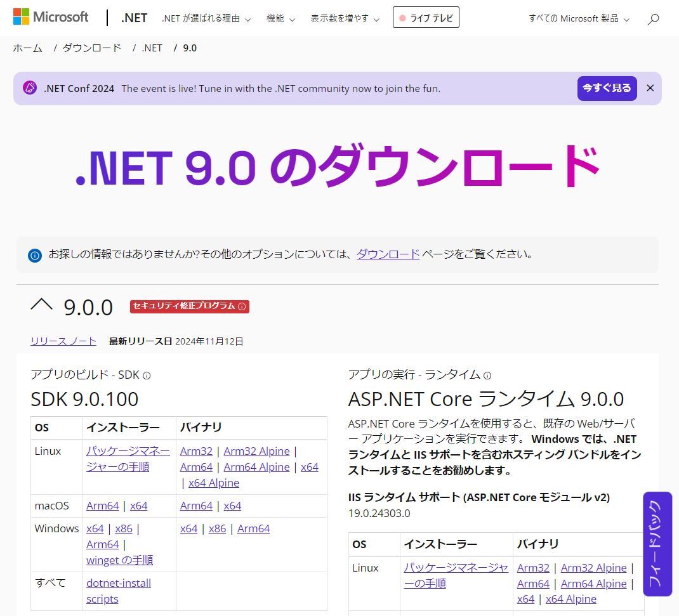Click the .NET brand link in header
This screenshot has width=679, height=616.
[135, 18]
